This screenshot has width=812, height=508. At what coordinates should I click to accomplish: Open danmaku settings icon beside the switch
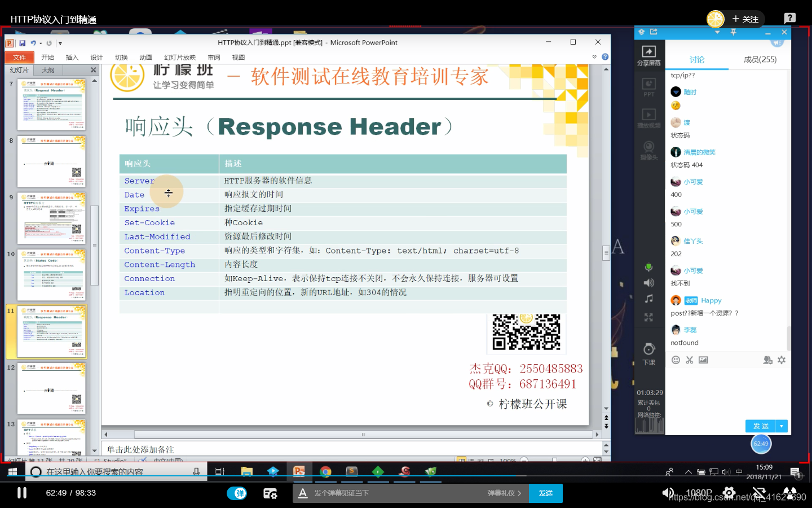(x=270, y=493)
